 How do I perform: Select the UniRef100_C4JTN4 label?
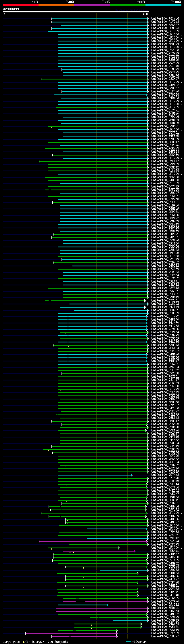point(165,307)
